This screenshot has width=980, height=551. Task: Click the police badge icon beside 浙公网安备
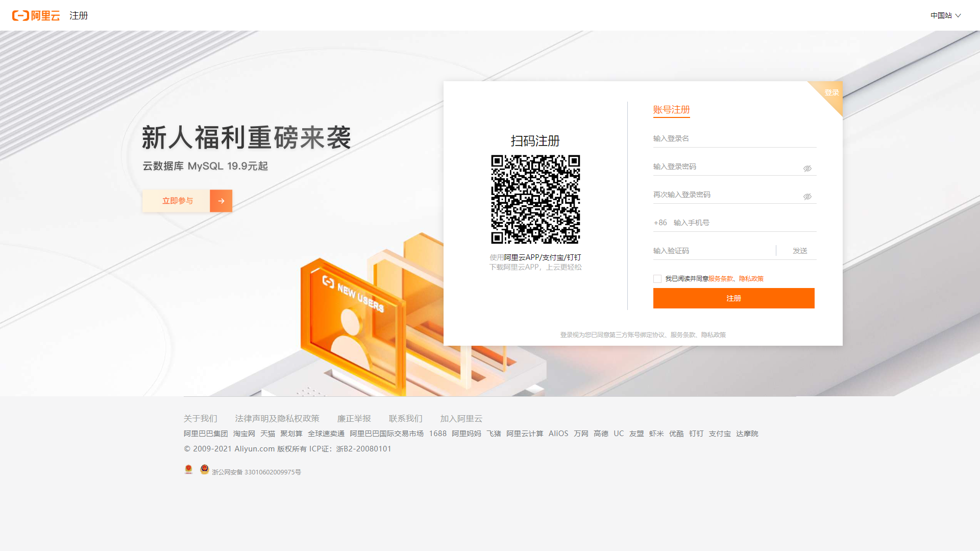pyautogui.click(x=205, y=469)
